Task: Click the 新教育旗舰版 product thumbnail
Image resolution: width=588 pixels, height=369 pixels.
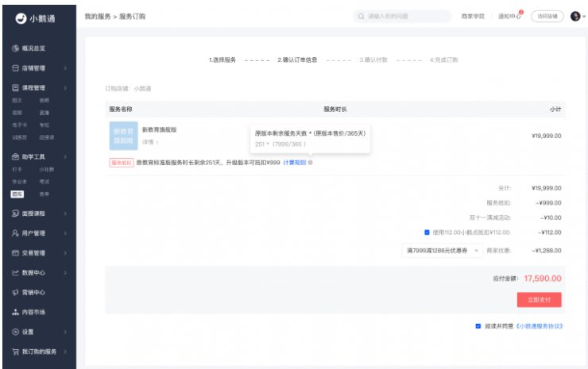Action: pyautogui.click(x=124, y=136)
